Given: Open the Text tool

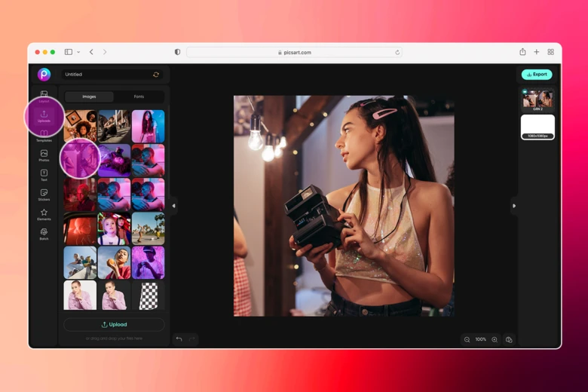Looking at the screenshot, I should coord(44,174).
